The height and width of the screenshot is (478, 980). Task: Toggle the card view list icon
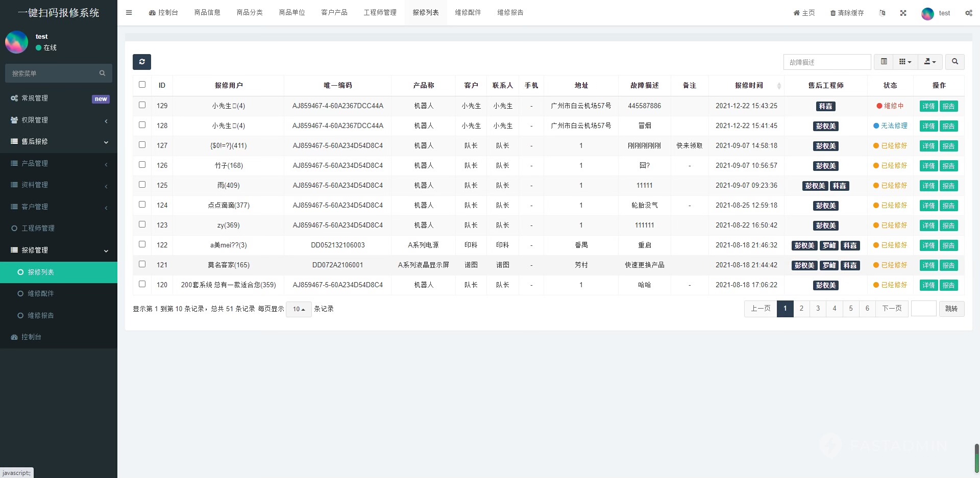click(x=884, y=62)
